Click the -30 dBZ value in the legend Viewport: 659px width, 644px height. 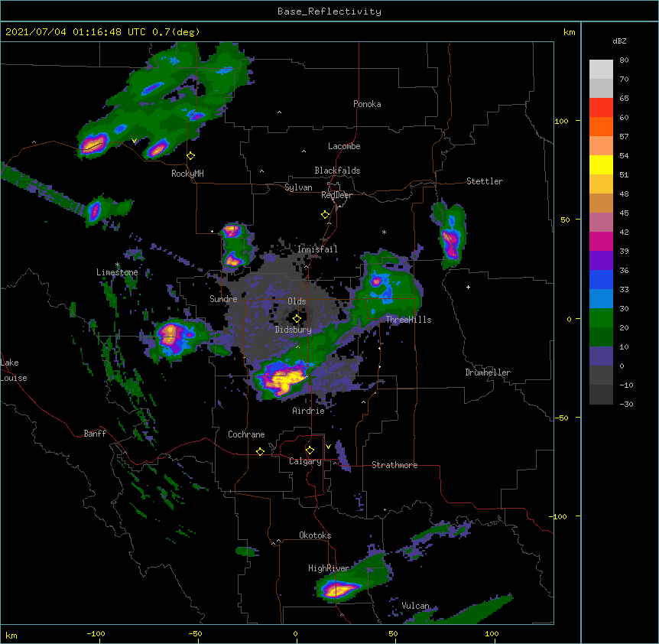pos(626,404)
